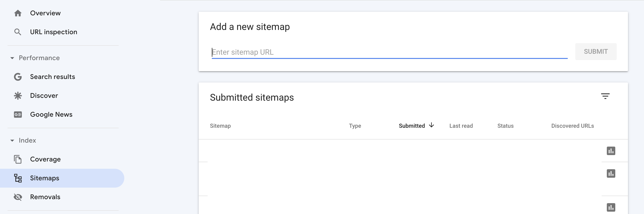Click the Removals crossed-eye icon
This screenshot has height=214, width=644.
click(x=18, y=197)
